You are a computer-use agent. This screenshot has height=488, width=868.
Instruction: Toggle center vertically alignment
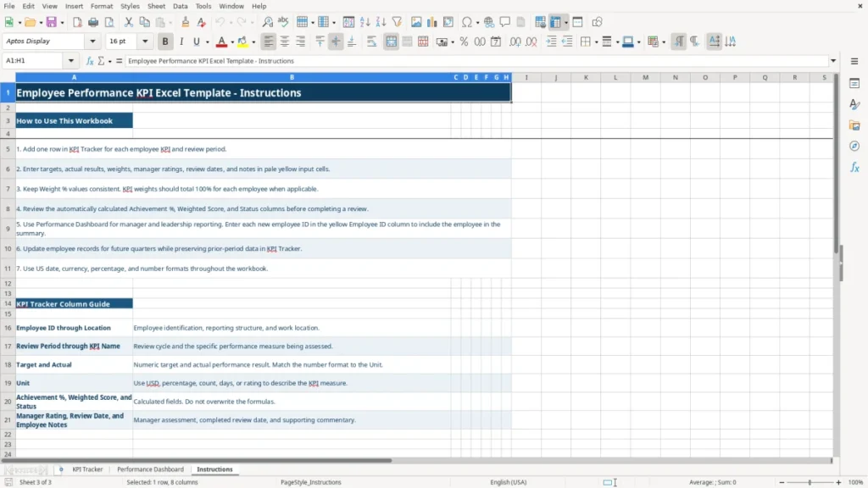pos(336,42)
